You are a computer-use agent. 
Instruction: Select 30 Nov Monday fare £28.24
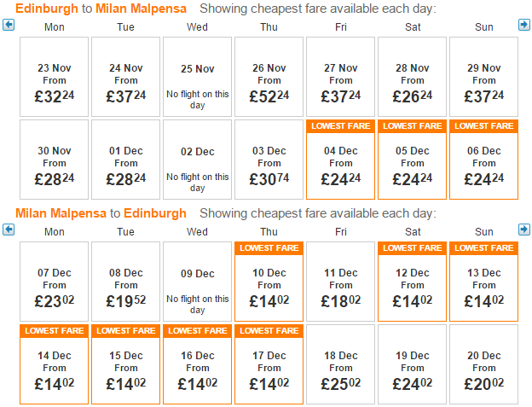54,160
